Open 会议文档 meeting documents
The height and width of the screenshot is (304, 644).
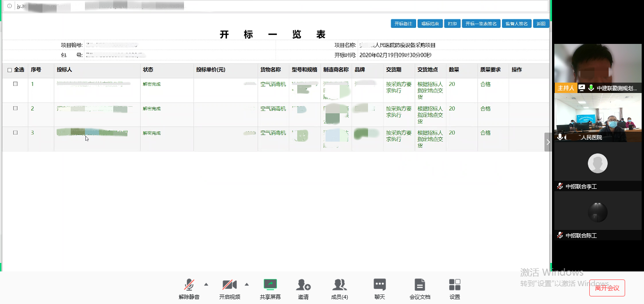point(419,285)
